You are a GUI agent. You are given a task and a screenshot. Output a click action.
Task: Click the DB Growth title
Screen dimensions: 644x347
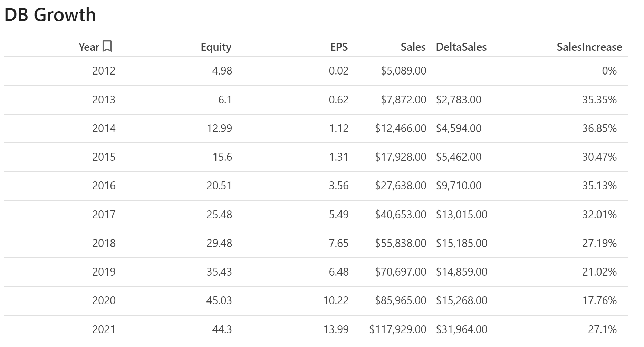point(50,15)
